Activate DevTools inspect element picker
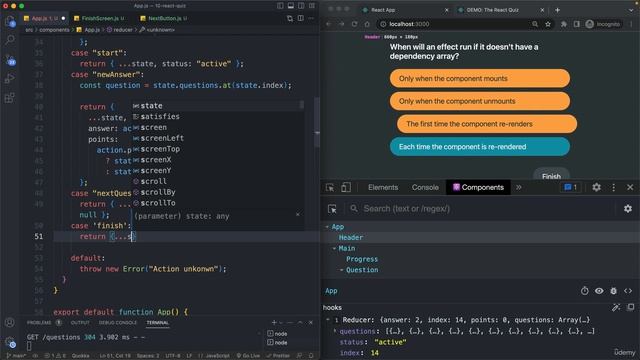Viewport: 640px width, 360px height. pyautogui.click(x=330, y=187)
